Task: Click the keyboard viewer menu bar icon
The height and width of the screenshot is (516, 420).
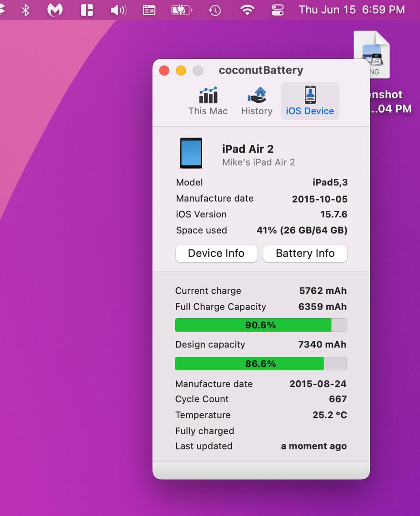Action: [149, 10]
